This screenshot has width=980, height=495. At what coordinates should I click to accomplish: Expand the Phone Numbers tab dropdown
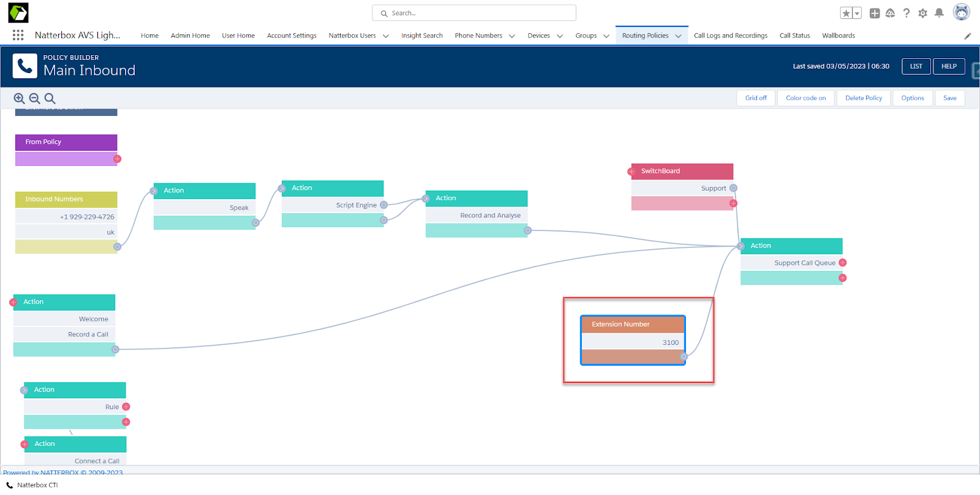coord(512,36)
